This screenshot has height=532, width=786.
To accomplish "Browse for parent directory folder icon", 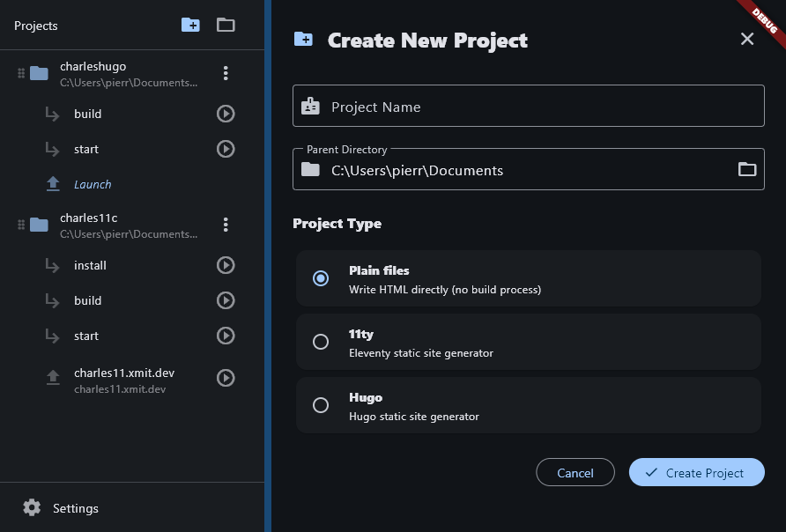I will 746,170.
